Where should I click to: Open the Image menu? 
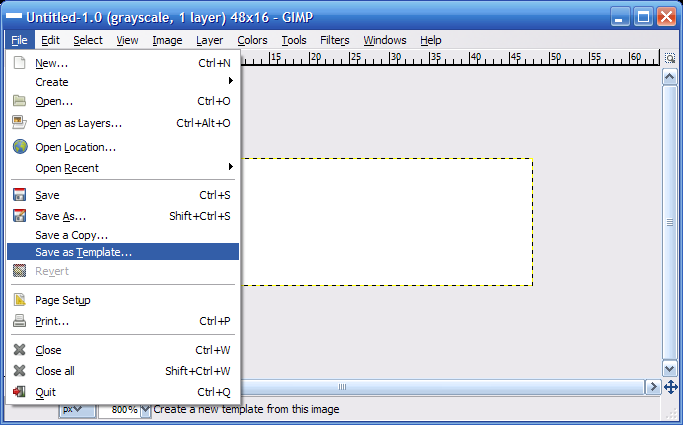click(167, 40)
